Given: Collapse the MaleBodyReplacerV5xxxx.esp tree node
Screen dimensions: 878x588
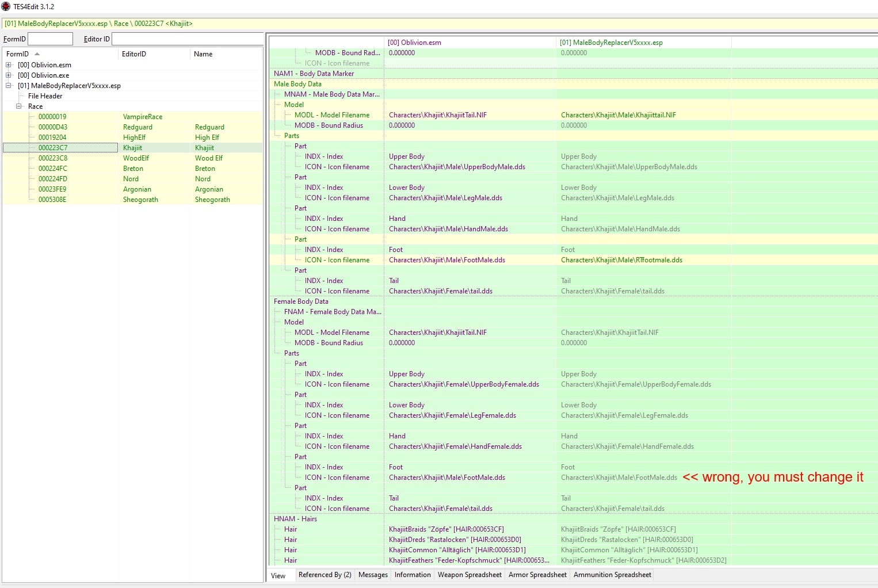Looking at the screenshot, I should pos(9,86).
